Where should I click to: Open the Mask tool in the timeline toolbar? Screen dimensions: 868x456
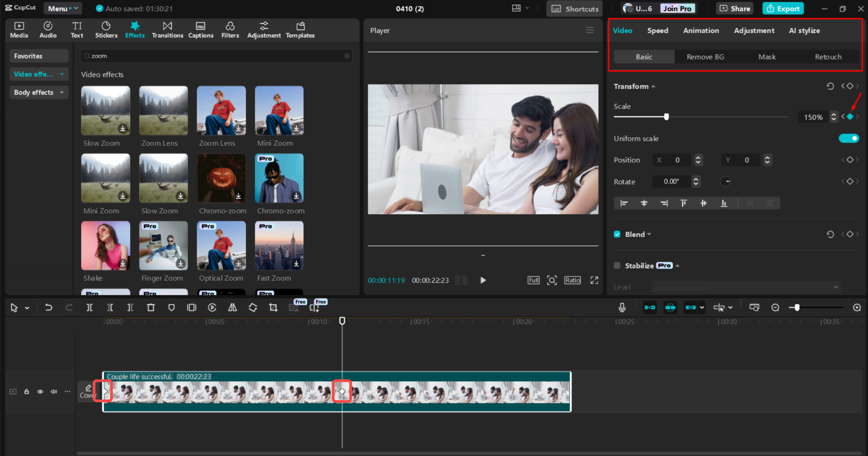click(x=172, y=307)
